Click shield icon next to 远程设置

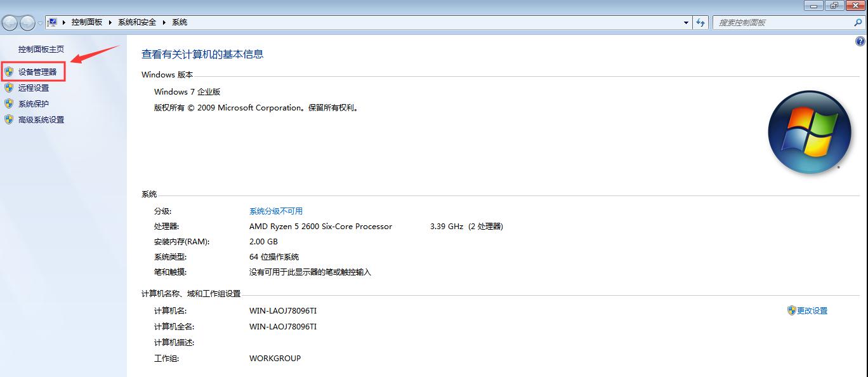[9, 88]
